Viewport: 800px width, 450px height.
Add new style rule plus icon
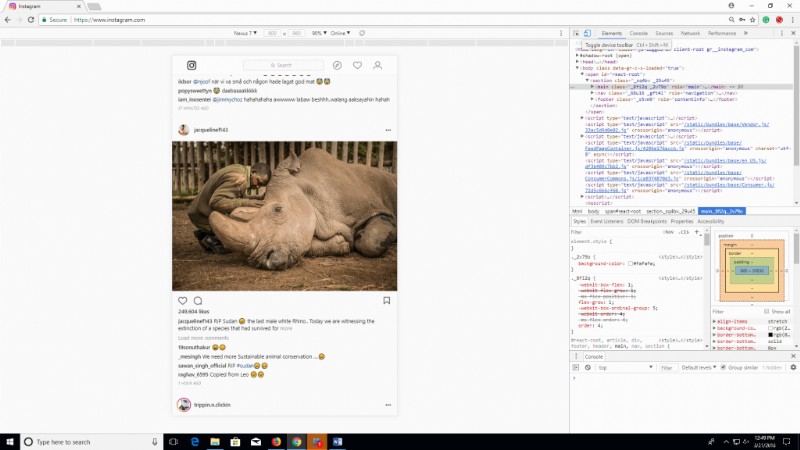point(697,232)
